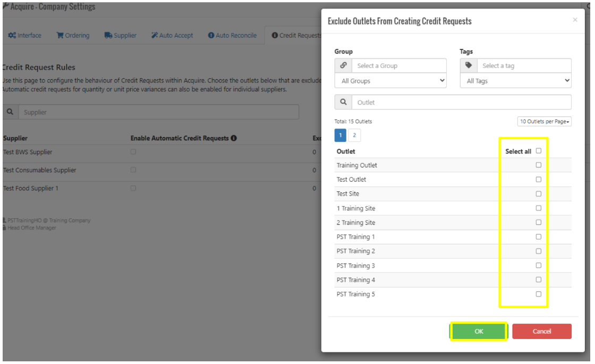Click the search icon beside Supplier field

click(10, 112)
